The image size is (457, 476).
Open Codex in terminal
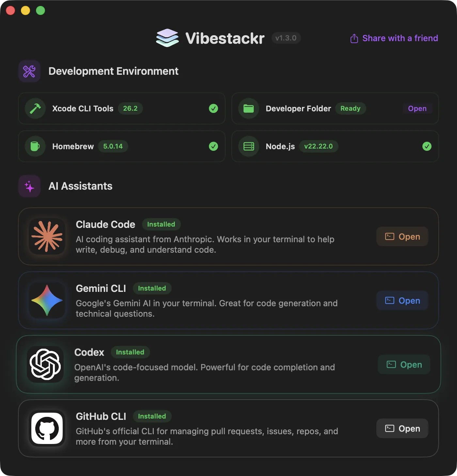click(x=404, y=364)
